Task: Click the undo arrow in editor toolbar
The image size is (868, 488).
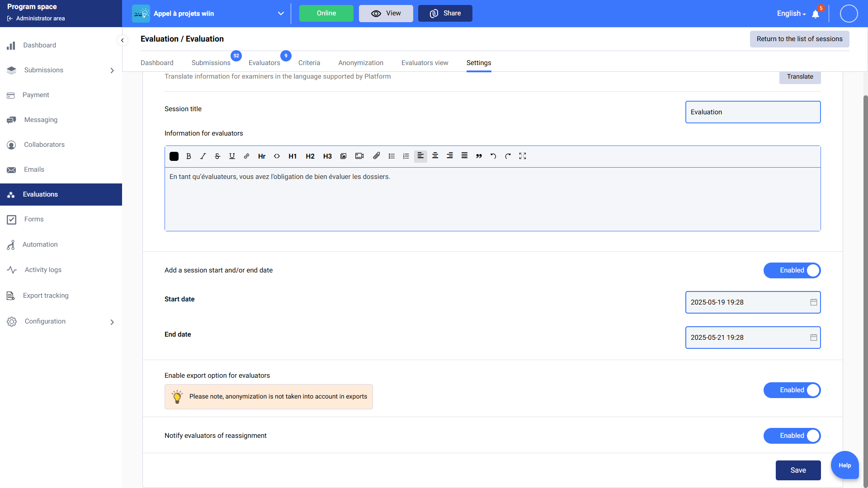Action: (493, 156)
